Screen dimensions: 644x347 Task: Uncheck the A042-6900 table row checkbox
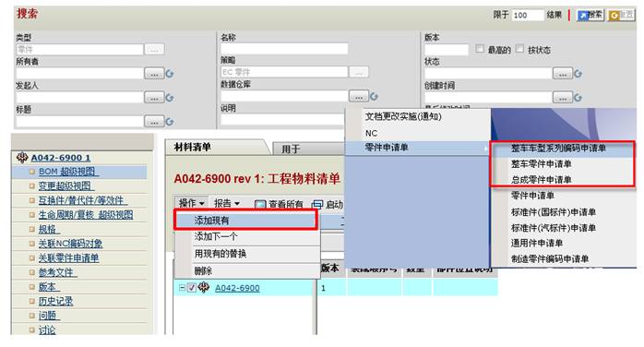point(191,288)
